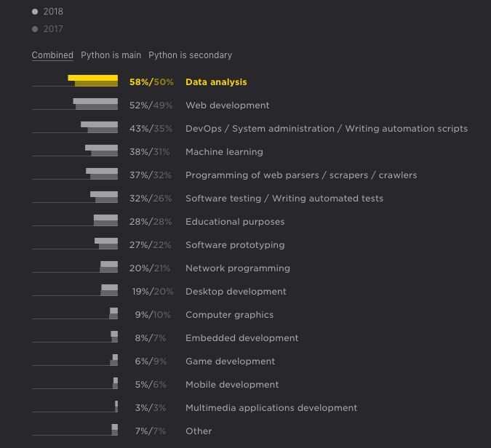Select Software testing / Writing automated tests

pos(284,199)
